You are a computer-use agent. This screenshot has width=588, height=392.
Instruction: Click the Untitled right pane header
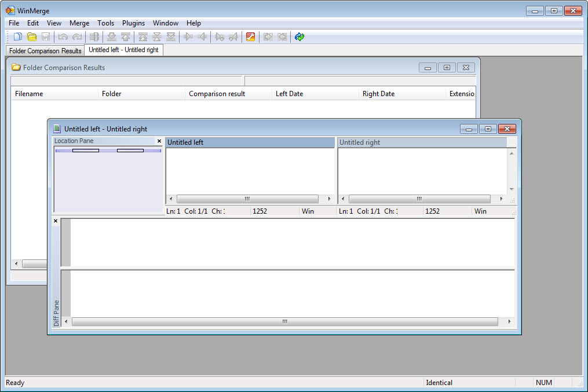(x=422, y=142)
